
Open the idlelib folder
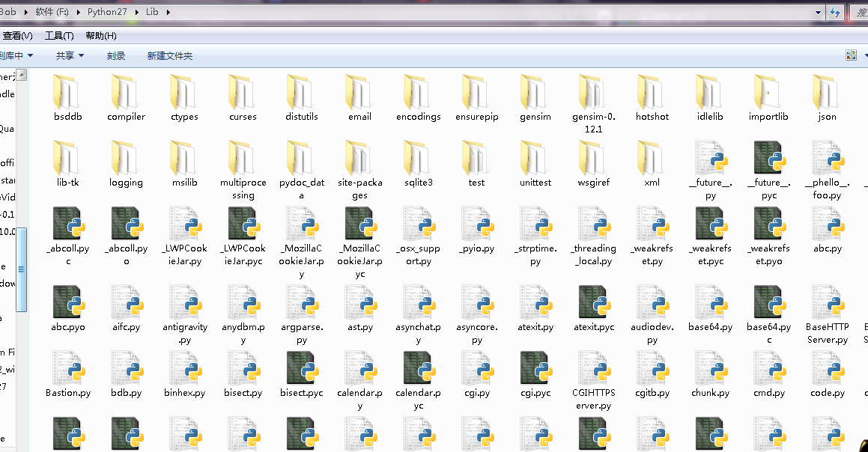coord(710,98)
